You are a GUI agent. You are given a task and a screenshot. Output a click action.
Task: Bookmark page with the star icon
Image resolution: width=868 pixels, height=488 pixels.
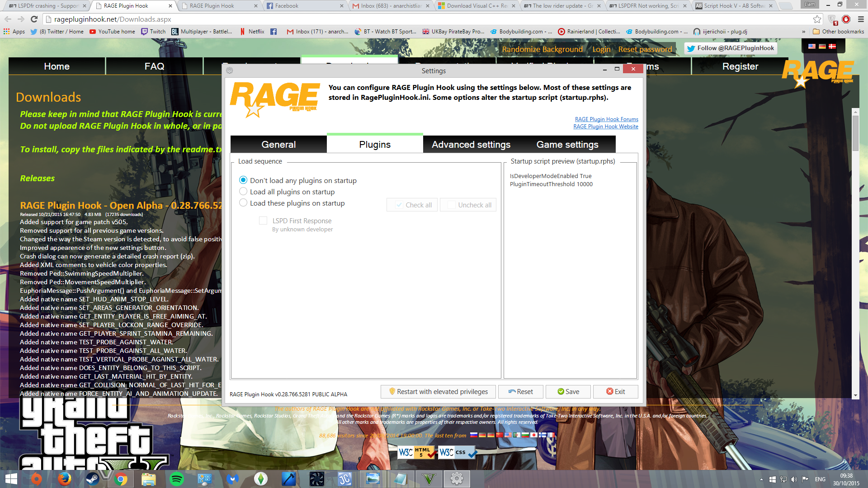(817, 19)
